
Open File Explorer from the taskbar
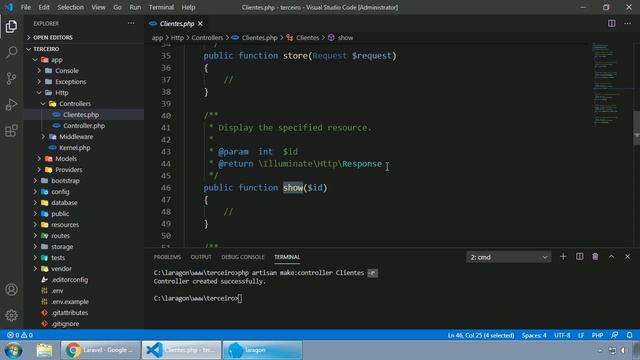click(x=44, y=351)
